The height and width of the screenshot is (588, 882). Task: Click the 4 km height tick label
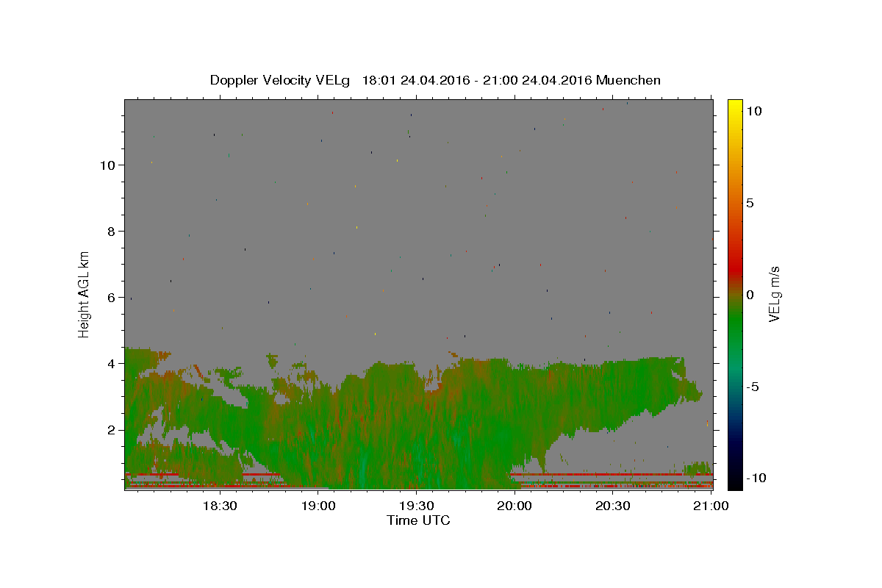coord(110,363)
